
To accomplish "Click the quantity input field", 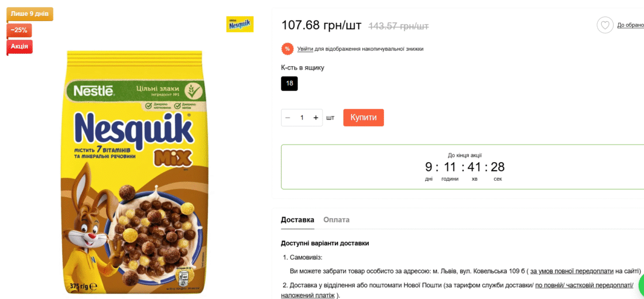I will 302,118.
